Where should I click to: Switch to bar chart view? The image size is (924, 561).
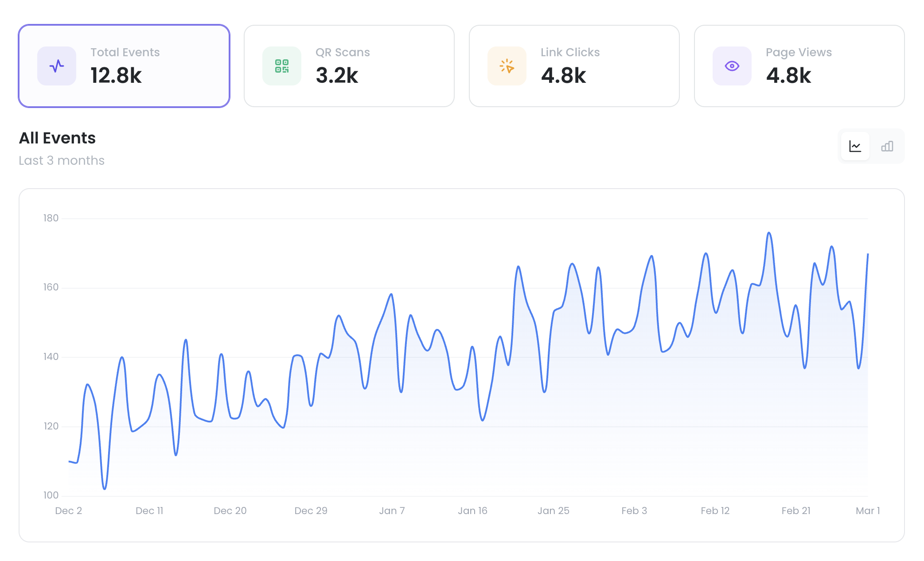(x=887, y=146)
